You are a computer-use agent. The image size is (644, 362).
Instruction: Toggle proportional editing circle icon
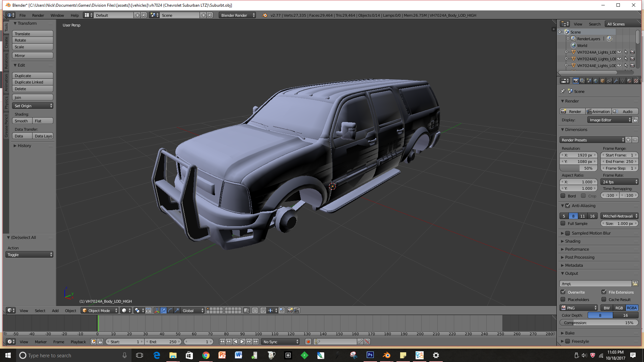pos(255,310)
